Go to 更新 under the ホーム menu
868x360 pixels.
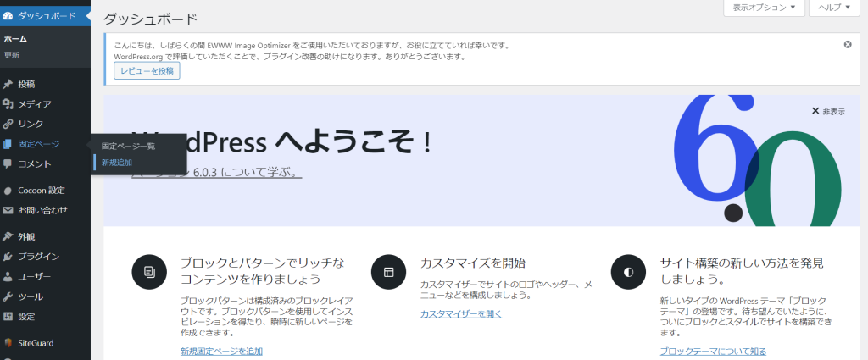(x=12, y=55)
